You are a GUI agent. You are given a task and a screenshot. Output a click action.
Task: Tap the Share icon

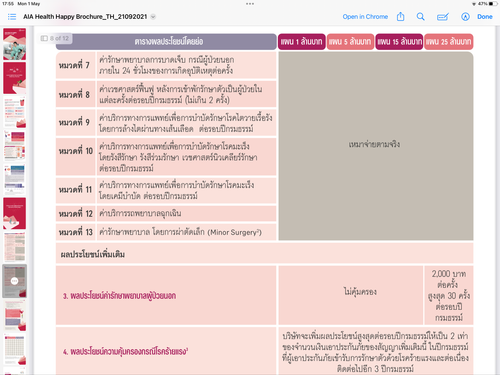[x=401, y=16]
